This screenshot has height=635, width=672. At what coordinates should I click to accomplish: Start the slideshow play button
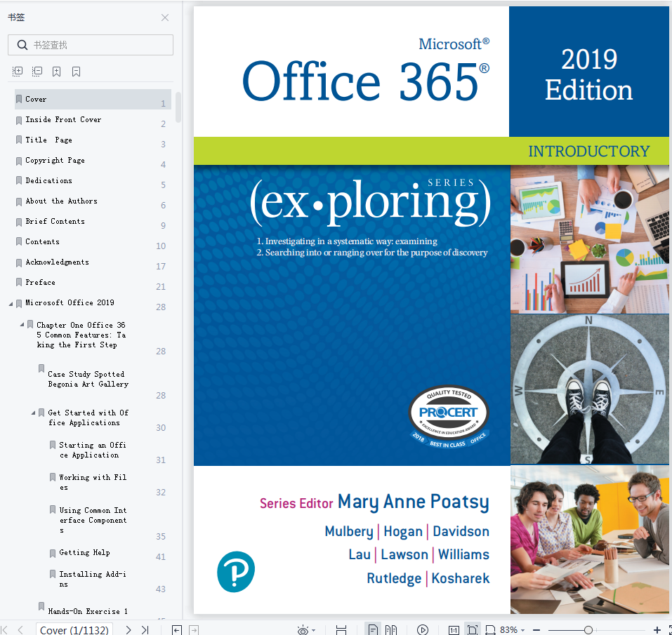(x=423, y=629)
